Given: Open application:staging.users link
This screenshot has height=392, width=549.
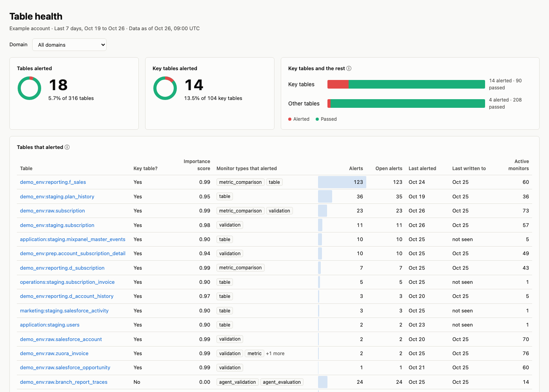Looking at the screenshot, I should tap(50, 325).
